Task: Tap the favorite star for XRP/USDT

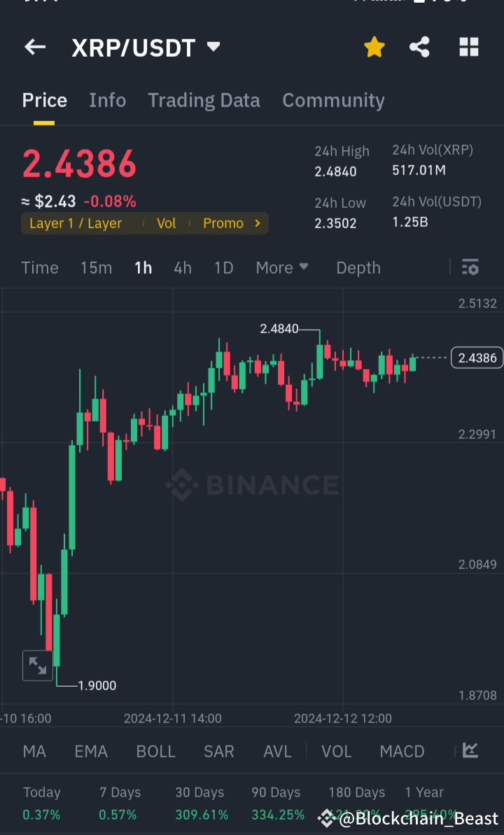Action: (x=374, y=46)
